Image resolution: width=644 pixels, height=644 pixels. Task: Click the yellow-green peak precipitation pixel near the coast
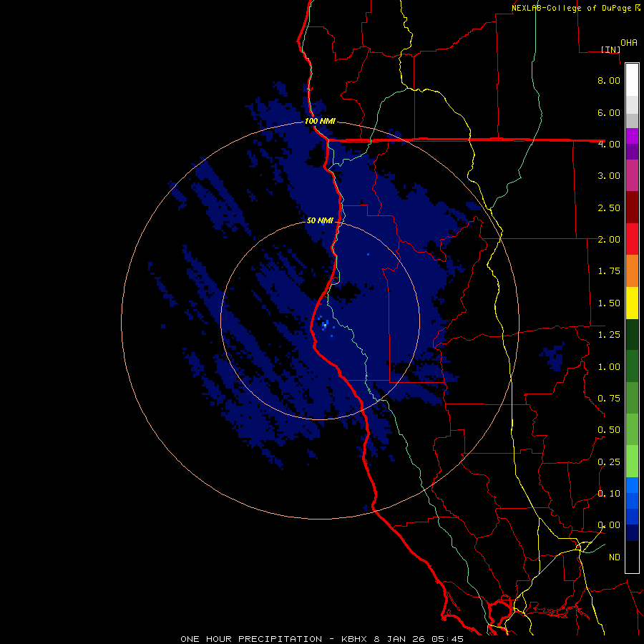point(325,326)
